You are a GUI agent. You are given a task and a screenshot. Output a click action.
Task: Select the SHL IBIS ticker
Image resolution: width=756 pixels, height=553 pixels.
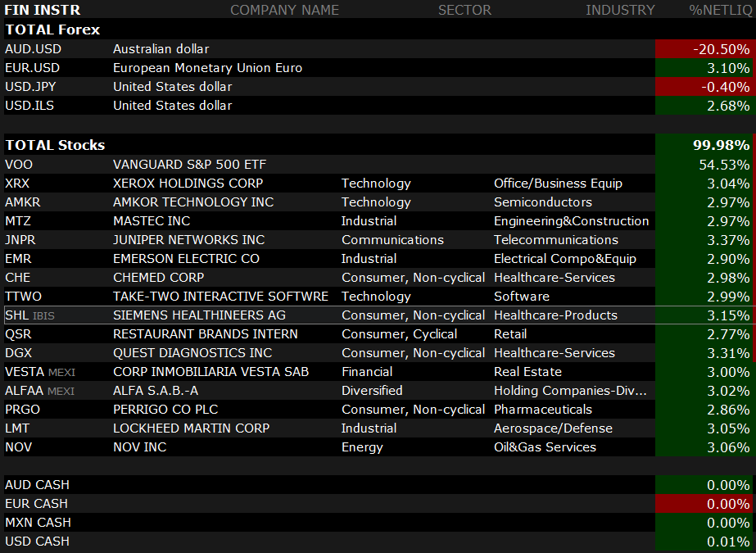tap(29, 315)
